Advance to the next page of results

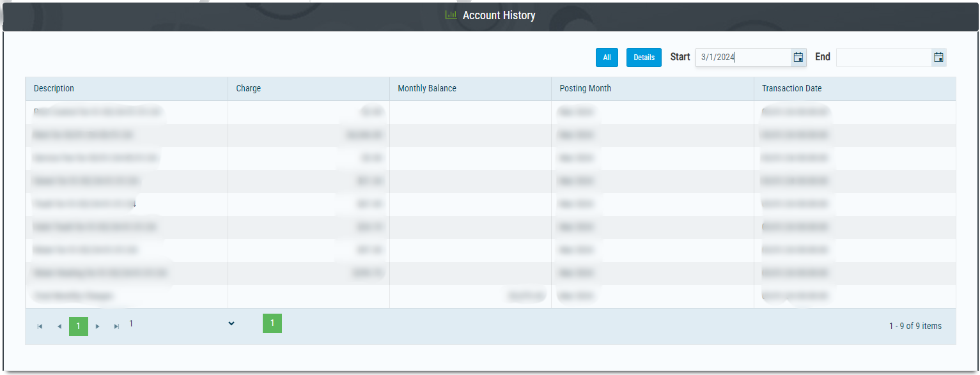[97, 326]
